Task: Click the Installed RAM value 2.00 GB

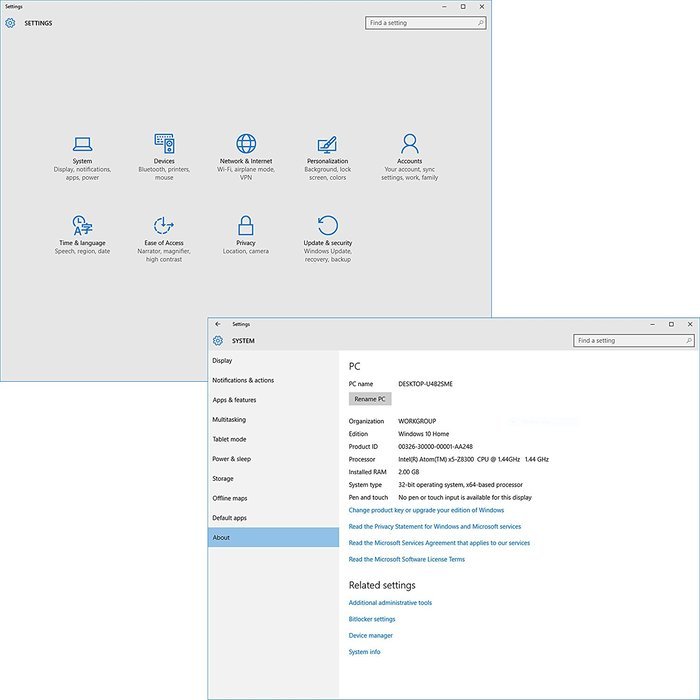Action: pyautogui.click(x=408, y=472)
